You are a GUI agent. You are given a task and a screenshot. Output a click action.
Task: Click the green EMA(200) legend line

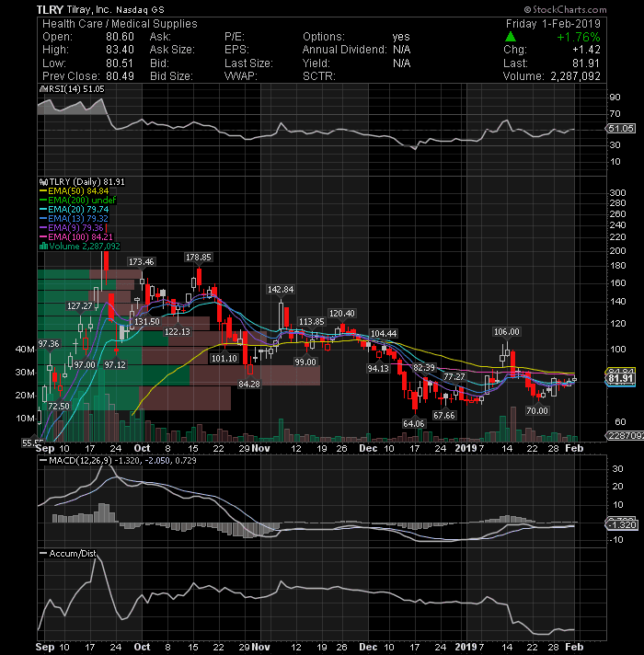tap(43, 201)
